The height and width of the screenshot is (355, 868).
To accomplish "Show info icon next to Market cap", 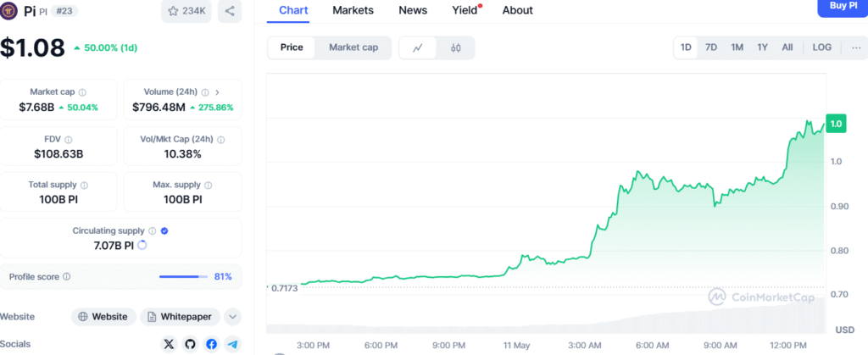I will pos(82,92).
